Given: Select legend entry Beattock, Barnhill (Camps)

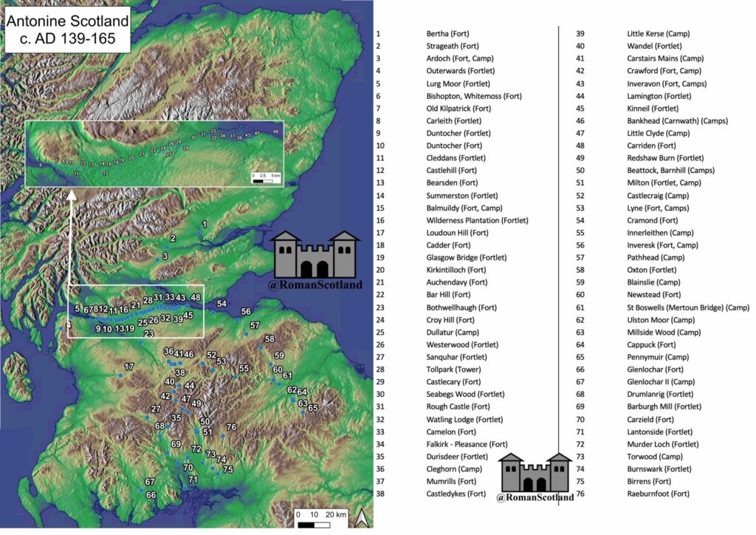Looking at the screenshot, I should pyautogui.click(x=670, y=170).
